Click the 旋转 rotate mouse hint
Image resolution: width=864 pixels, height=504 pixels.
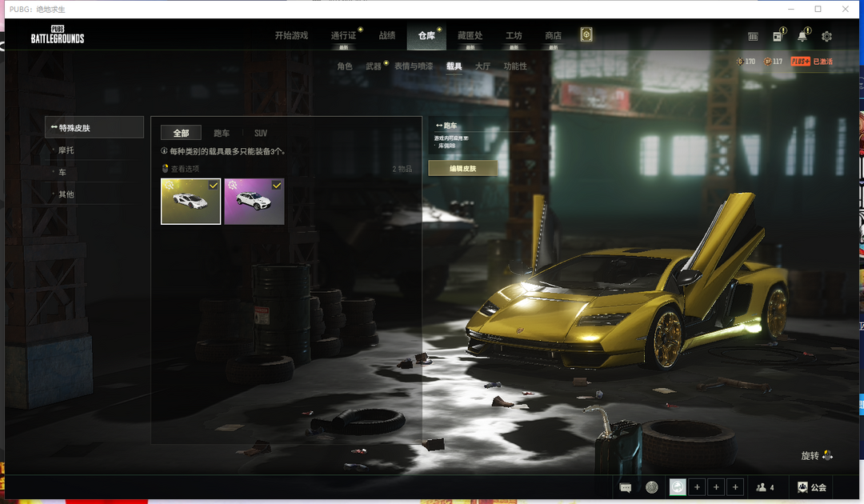[817, 455]
